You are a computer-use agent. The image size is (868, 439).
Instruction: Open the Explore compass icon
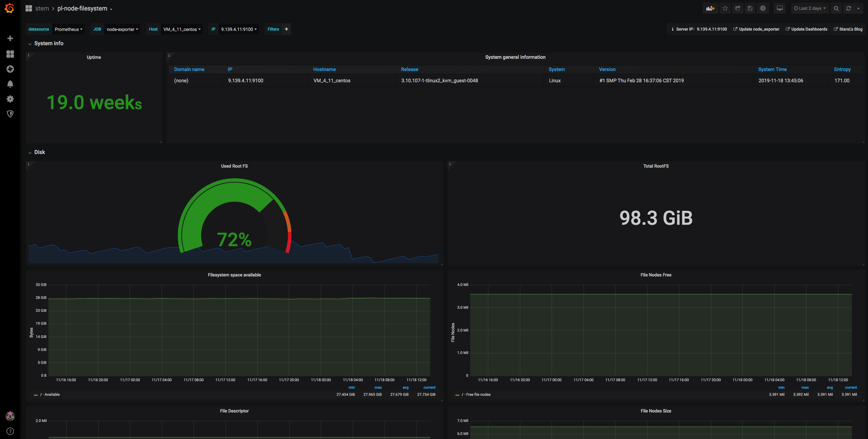pos(10,69)
